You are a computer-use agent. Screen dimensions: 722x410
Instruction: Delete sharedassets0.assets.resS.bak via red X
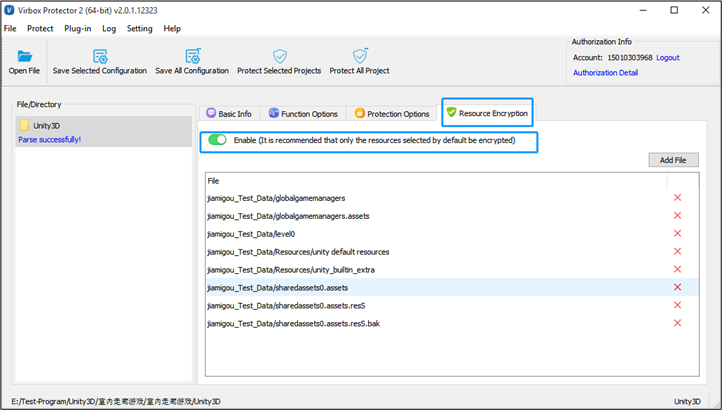tap(677, 323)
